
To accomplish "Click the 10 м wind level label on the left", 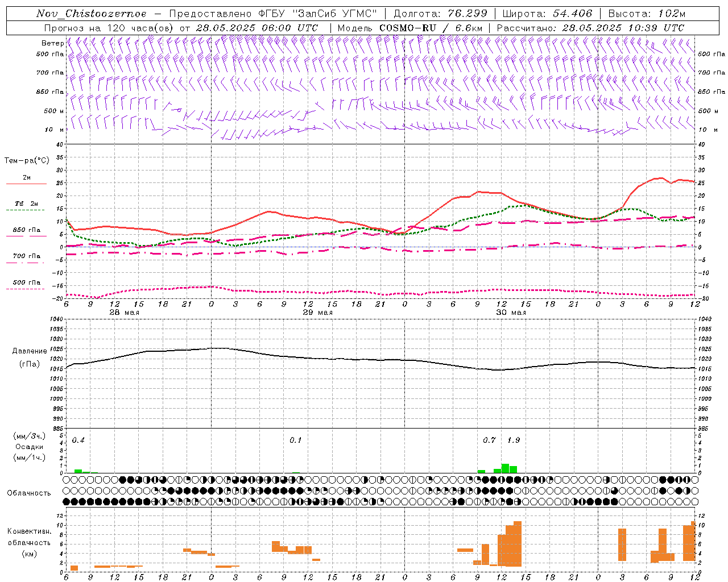I will [x=55, y=130].
